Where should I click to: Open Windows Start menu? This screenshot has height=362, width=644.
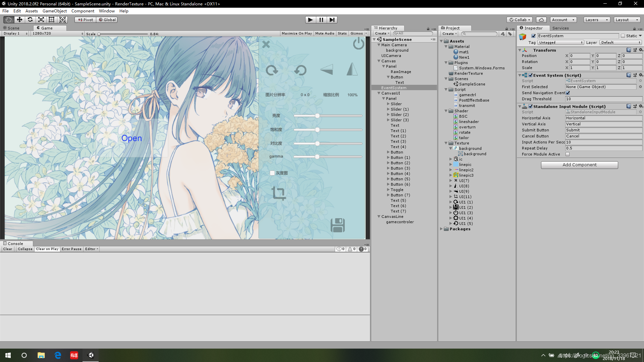[x=8, y=355]
